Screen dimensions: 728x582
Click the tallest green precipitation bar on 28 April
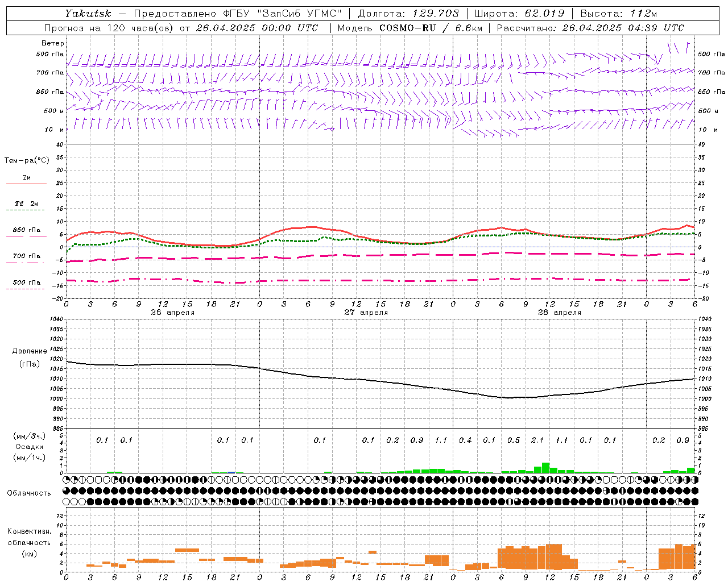[x=546, y=468]
